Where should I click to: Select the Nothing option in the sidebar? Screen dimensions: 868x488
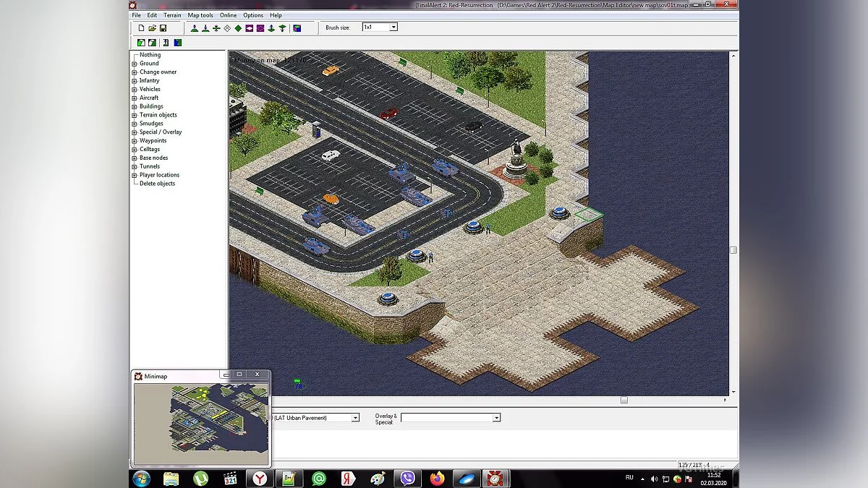point(150,54)
